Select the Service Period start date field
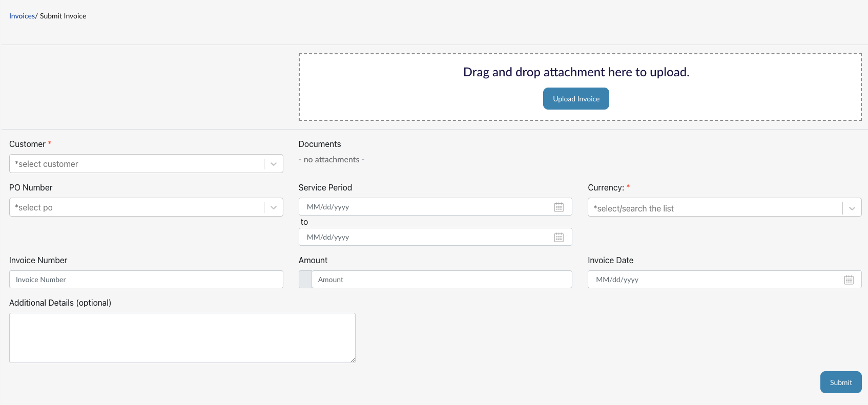 pyautogui.click(x=425, y=207)
